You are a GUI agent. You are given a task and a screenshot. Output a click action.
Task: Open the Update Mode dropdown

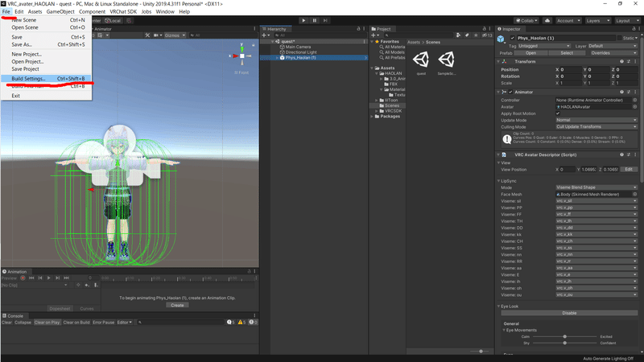597,120
